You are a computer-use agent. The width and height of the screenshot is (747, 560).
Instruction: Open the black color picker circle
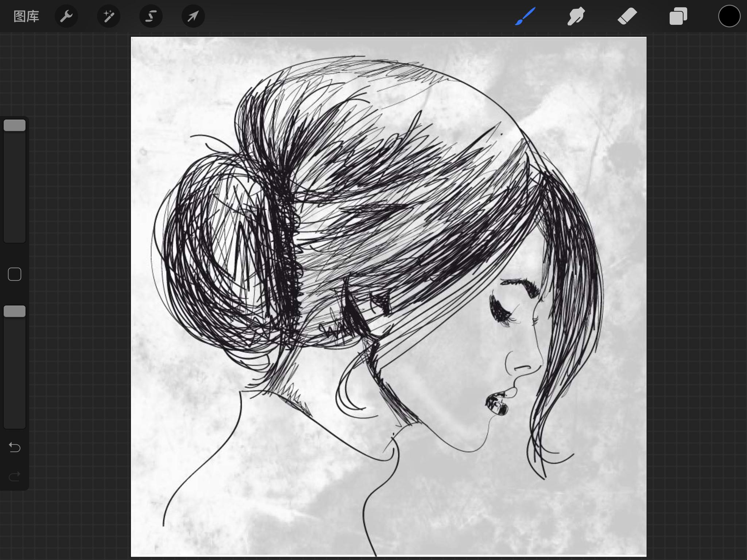[x=729, y=16]
